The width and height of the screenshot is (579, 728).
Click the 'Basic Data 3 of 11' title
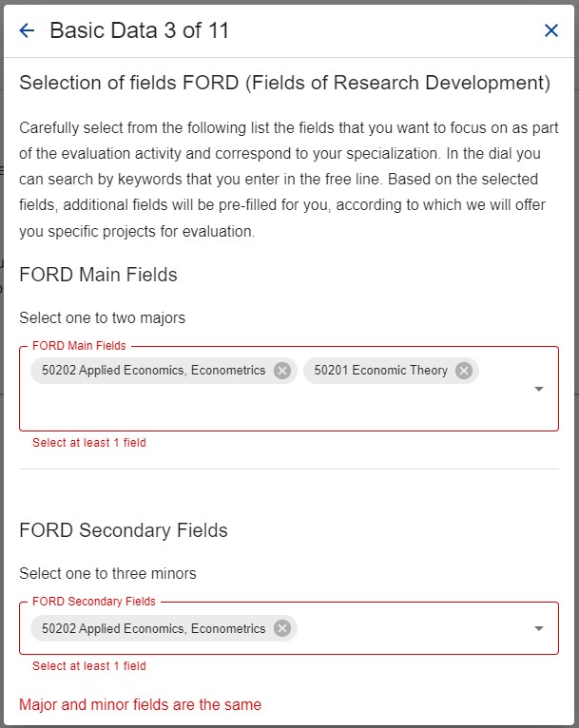[x=140, y=30]
